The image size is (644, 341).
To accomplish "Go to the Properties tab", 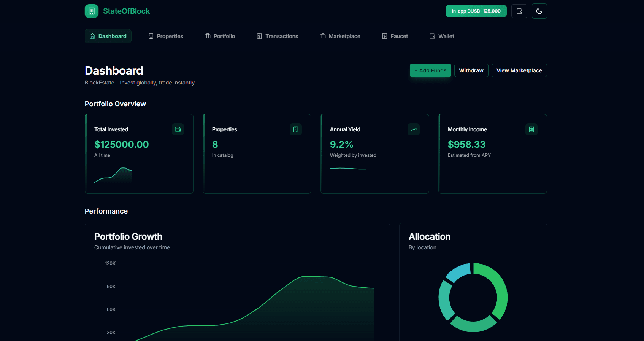I will pyautogui.click(x=166, y=36).
